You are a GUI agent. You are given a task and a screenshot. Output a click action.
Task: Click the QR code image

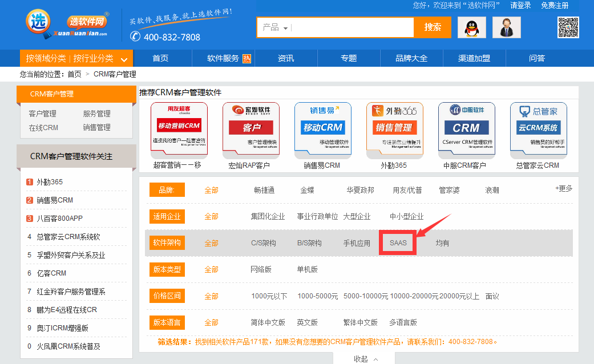click(x=568, y=27)
